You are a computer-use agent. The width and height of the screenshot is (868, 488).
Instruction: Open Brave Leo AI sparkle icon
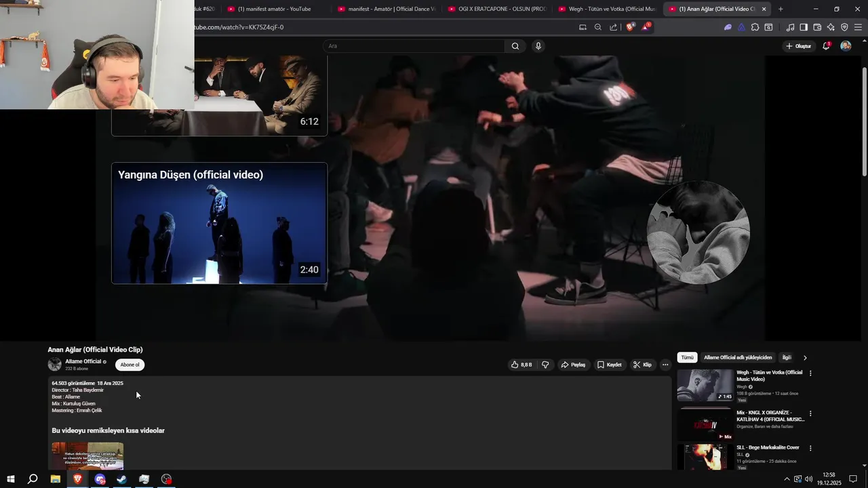[x=831, y=27]
